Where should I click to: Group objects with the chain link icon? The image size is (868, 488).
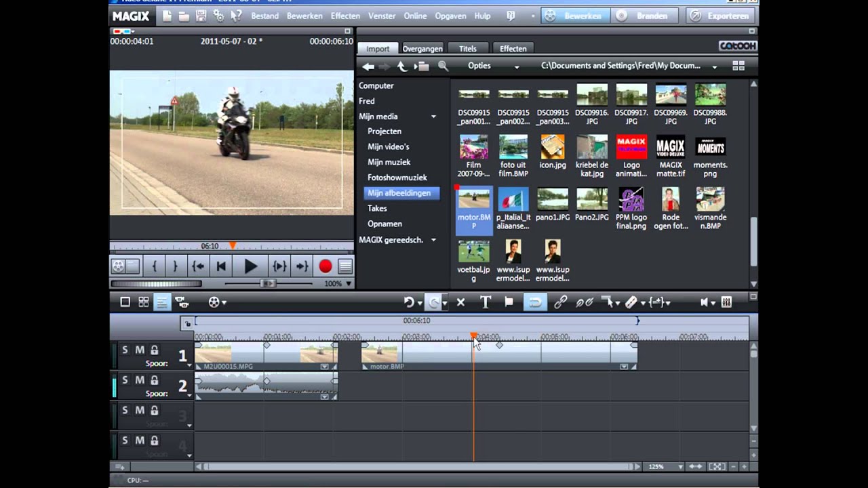coord(560,302)
